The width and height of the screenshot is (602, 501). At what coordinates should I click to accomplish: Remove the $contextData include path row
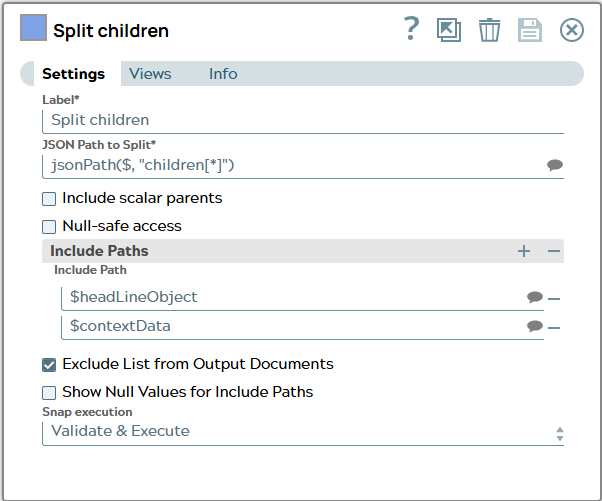tap(554, 328)
